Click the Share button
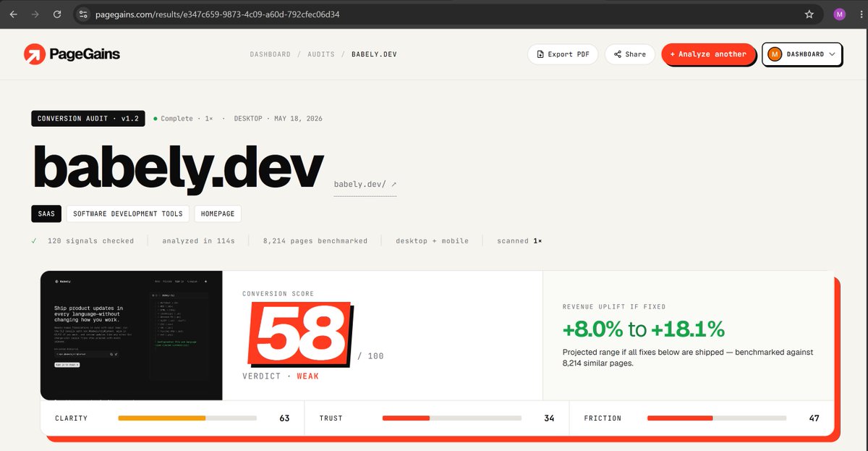The height and width of the screenshot is (451, 868). [630, 54]
